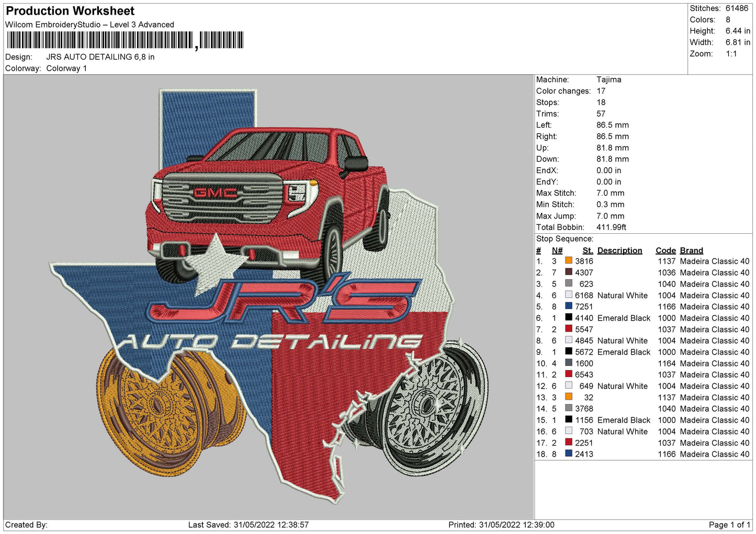The width and height of the screenshot is (756, 534).
Task: Click the St. column header
Action: 588,251
